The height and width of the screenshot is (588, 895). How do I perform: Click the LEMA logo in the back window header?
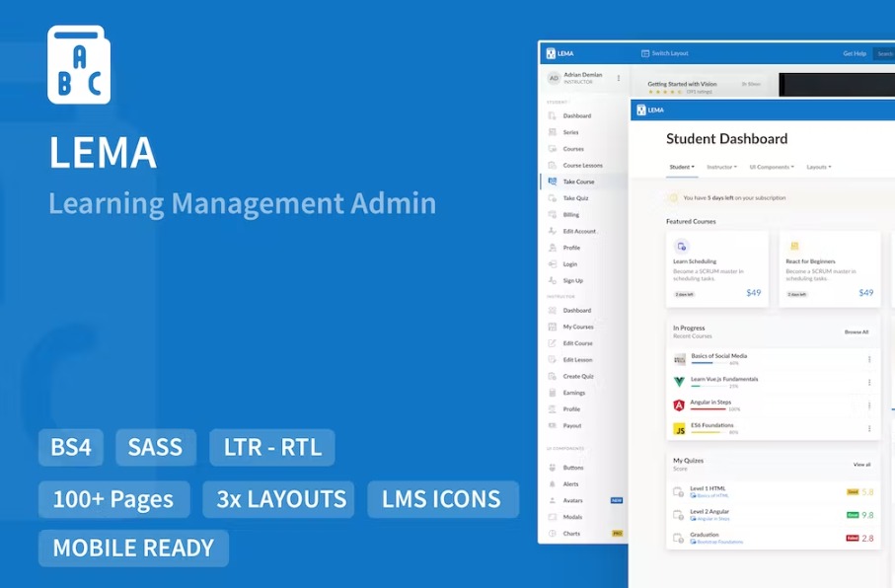pos(559,53)
